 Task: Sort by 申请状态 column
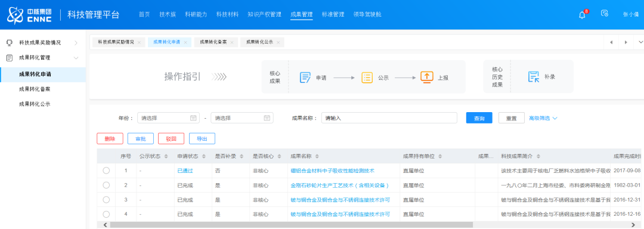point(205,156)
